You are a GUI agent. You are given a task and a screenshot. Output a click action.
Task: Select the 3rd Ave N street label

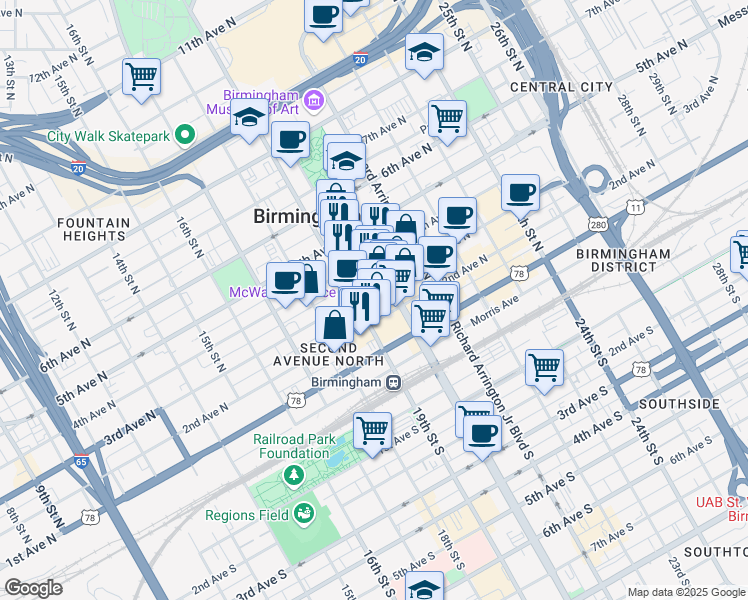point(130,427)
